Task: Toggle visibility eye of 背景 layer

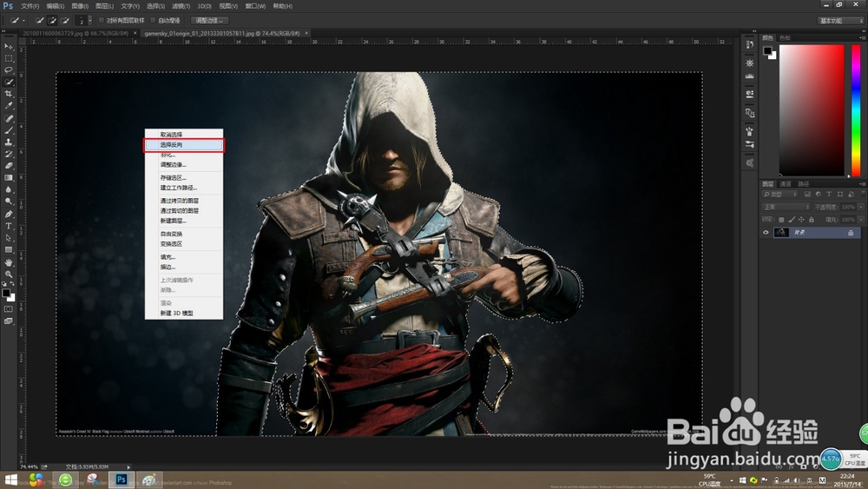Action: [x=766, y=233]
